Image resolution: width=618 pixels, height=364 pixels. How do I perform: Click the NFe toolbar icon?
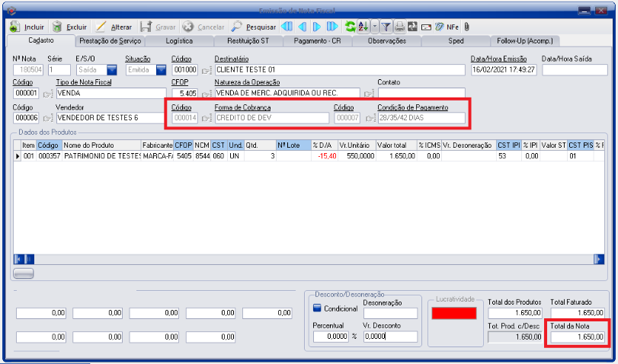tap(451, 27)
